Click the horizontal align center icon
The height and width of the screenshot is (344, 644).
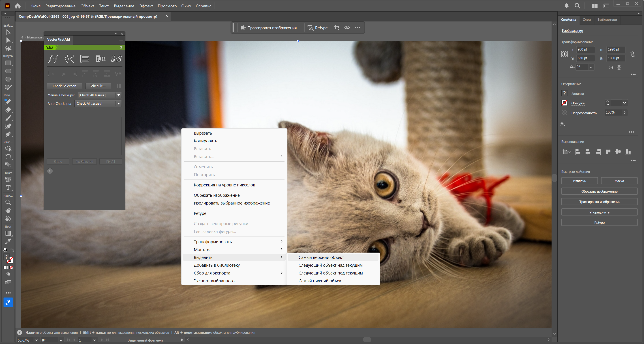[588, 152]
